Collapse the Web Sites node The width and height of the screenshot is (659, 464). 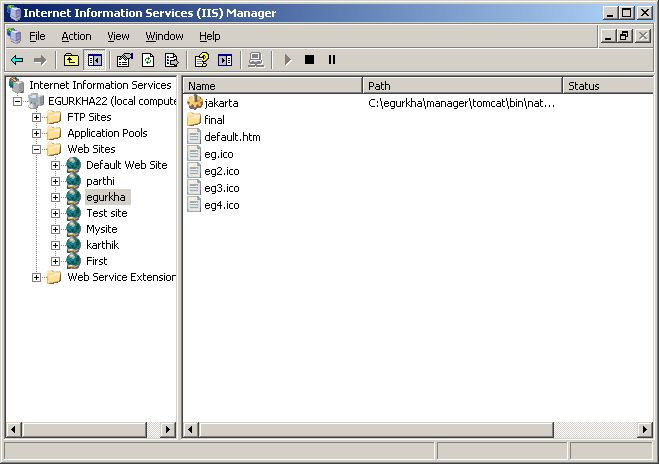point(37,149)
